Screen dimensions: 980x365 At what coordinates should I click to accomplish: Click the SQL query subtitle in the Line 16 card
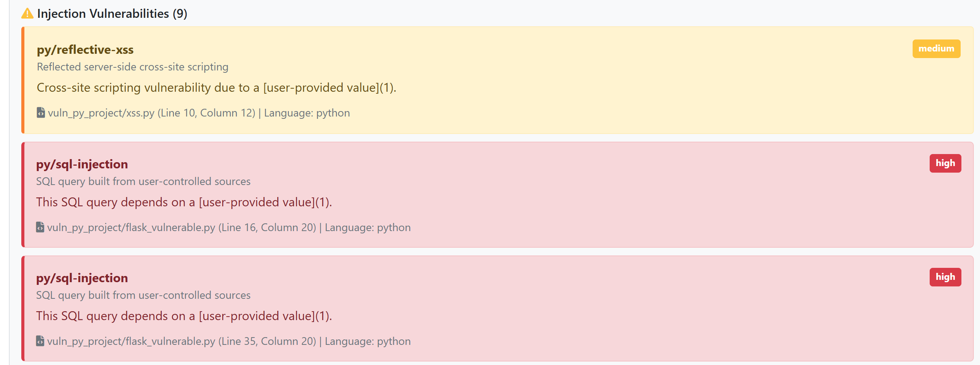[143, 182]
